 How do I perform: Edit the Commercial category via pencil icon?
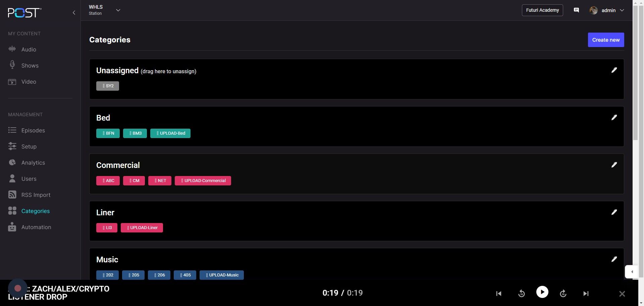click(x=614, y=165)
